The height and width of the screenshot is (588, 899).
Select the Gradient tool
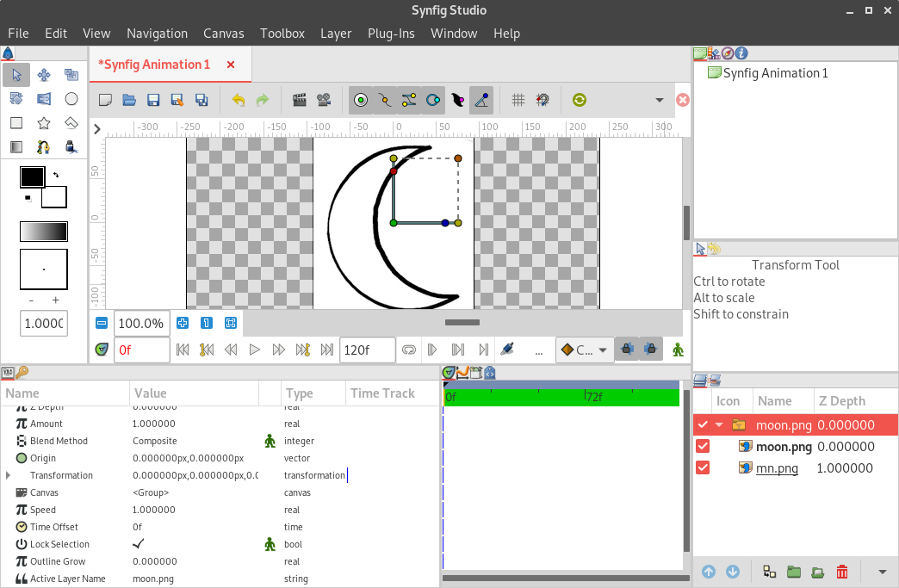(15, 146)
